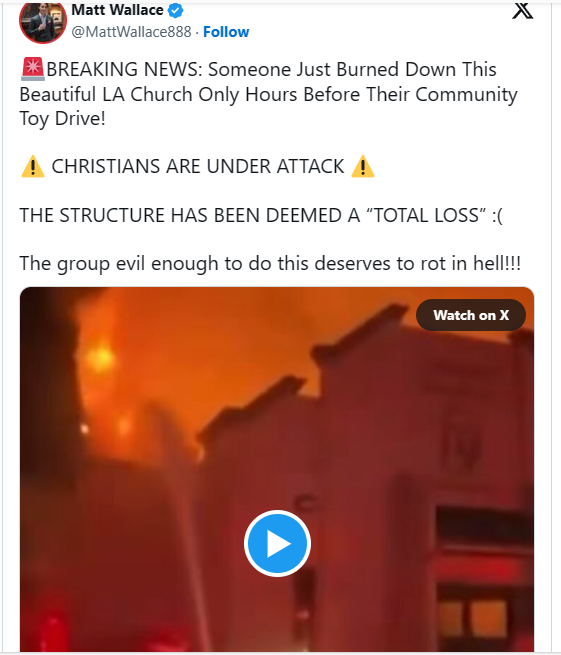Click the "rot in hell" sentence

coord(270,264)
